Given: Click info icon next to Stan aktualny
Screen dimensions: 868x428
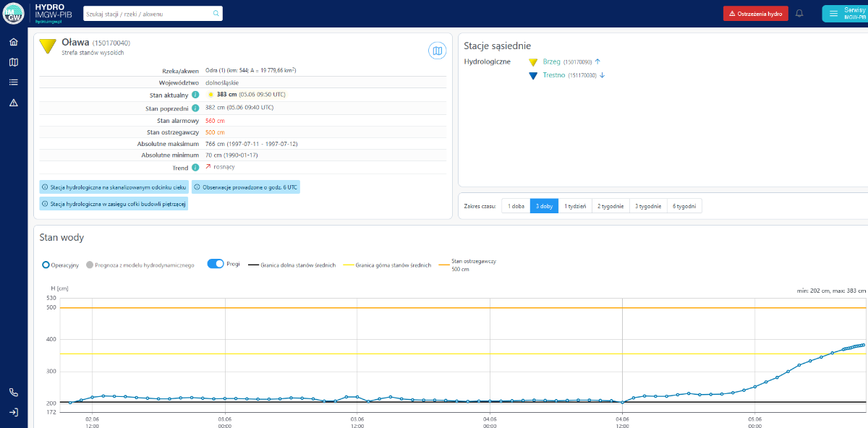Looking at the screenshot, I should click(x=195, y=95).
